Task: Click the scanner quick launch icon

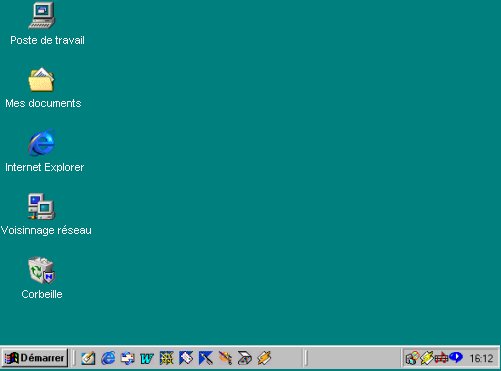Action: [245, 358]
